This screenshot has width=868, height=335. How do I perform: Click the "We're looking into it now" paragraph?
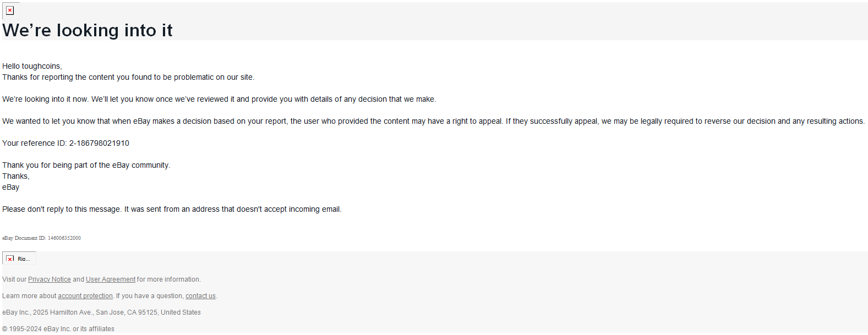tap(219, 99)
